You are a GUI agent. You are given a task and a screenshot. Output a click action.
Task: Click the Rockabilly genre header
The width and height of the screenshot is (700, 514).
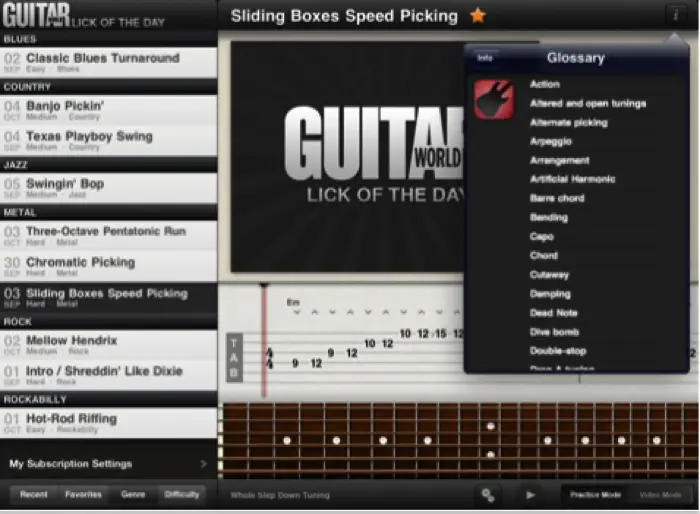point(108,399)
